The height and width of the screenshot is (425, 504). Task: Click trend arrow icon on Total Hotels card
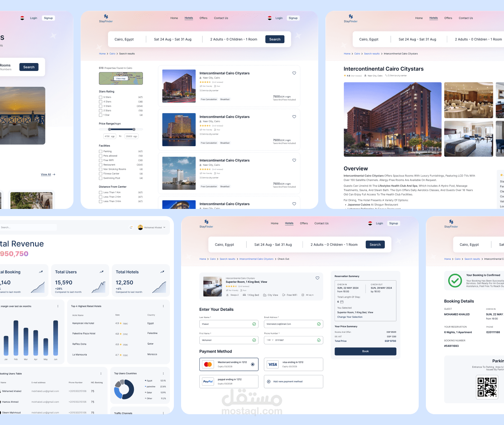[162, 272]
